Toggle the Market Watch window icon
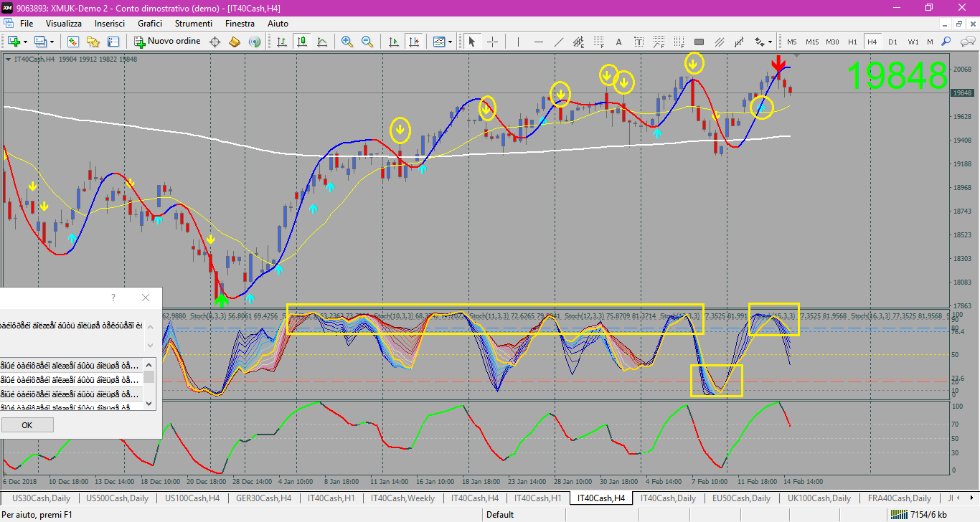 click(72, 42)
